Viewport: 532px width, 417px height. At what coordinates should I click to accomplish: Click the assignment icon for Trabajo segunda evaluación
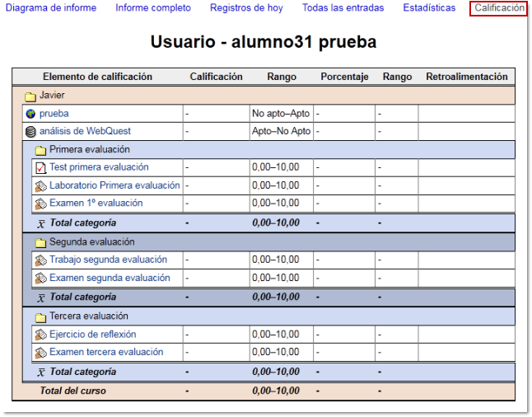[x=40, y=260]
